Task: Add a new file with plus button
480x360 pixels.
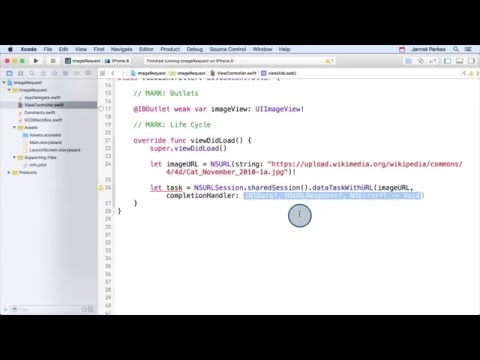Action: [5, 310]
